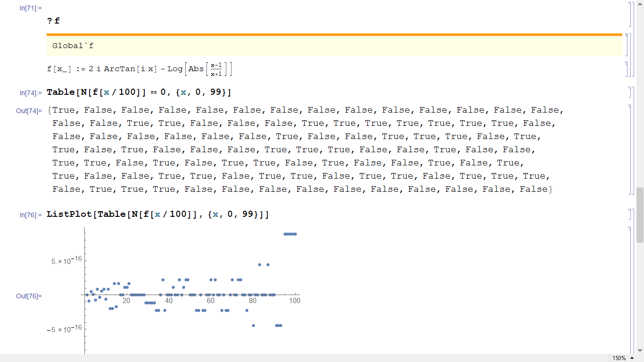Screen dimensions: 644x362
Task: Place cursor in the ?f input cell
Action: 53,21
